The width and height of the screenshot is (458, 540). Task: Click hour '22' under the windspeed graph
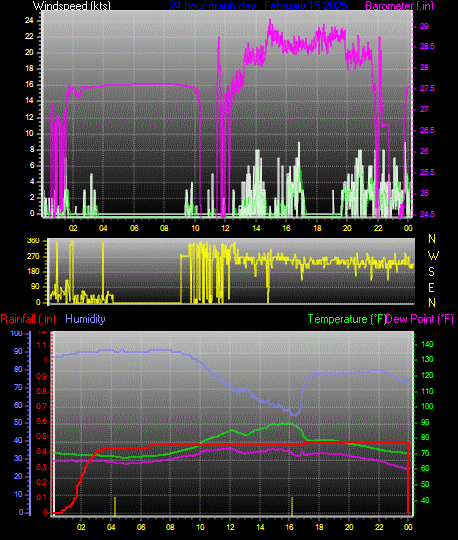click(x=378, y=228)
